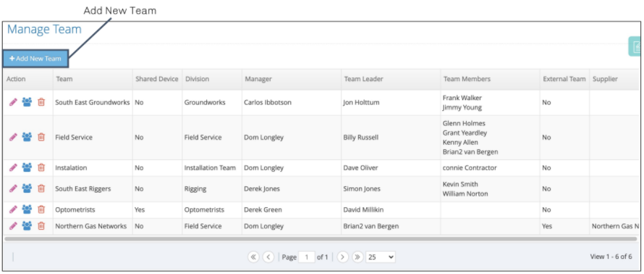The image size is (644, 274).
Task: Go to the first page
Action: [253, 257]
